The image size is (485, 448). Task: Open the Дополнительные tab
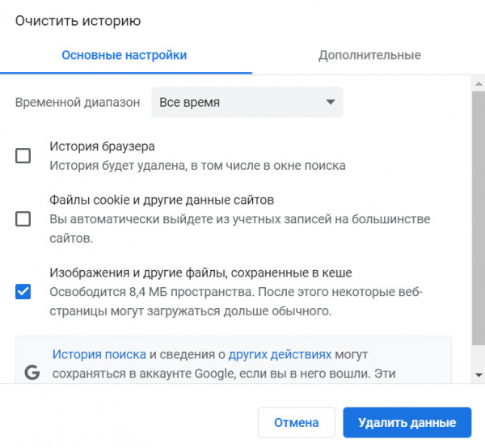[x=369, y=55]
